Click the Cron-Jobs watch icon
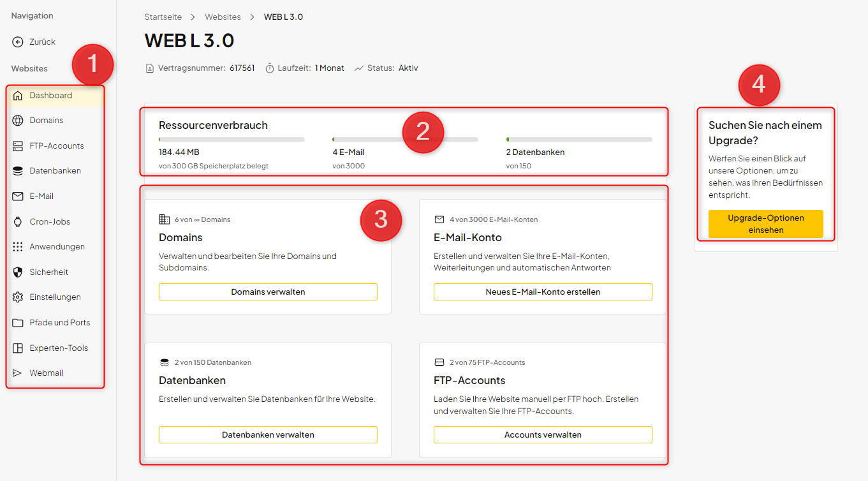Screen dimensions: 868x481 pos(18,222)
